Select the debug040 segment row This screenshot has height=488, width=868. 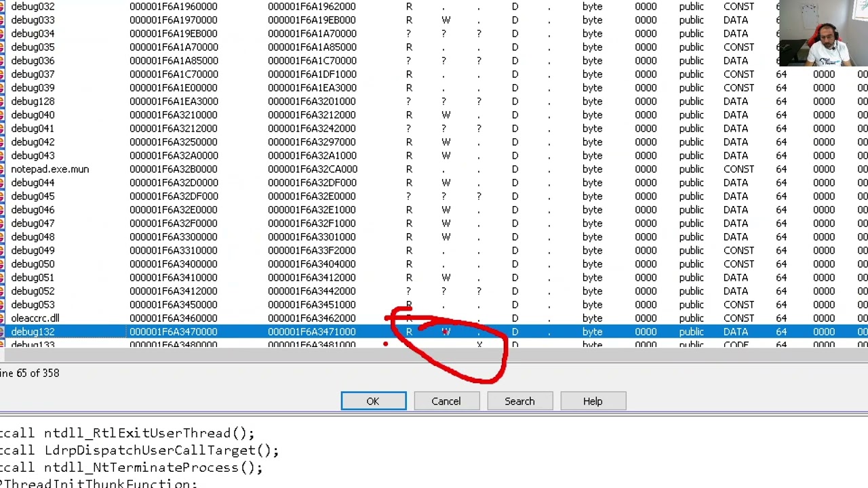point(434,115)
